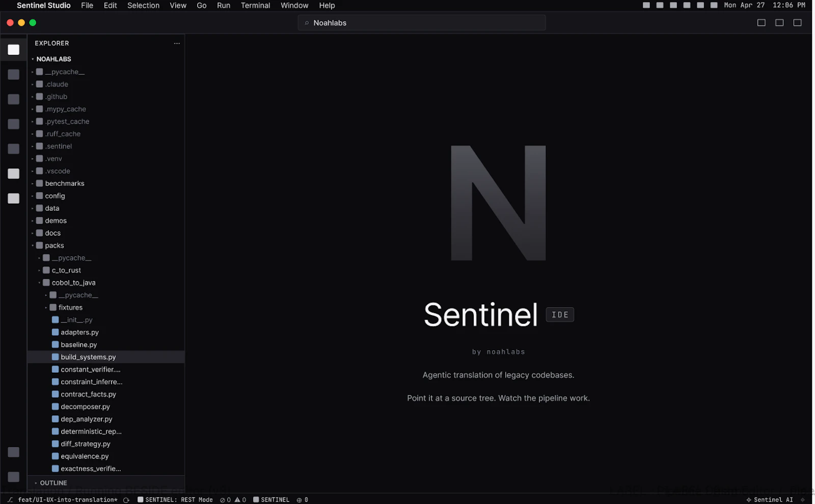The image size is (815, 504).
Task: Click the Explorer panel more actions ellipsis
Action: coord(177,43)
